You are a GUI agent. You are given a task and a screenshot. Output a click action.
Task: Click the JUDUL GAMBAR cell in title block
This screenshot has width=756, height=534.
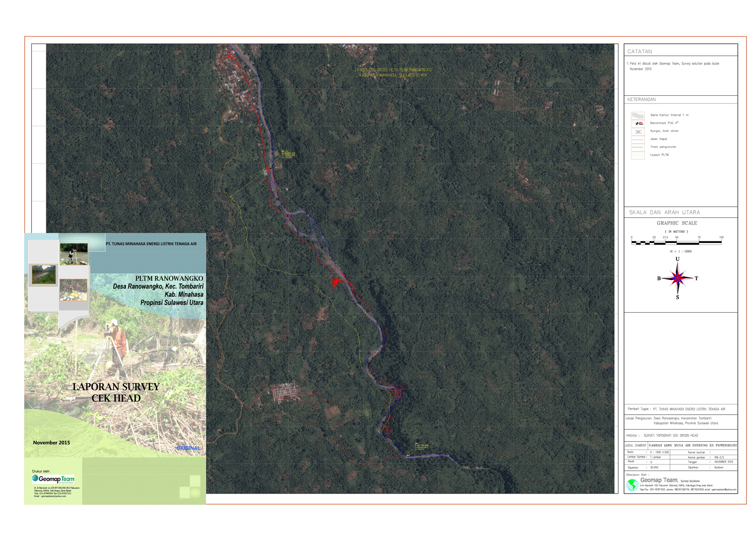coord(636,445)
